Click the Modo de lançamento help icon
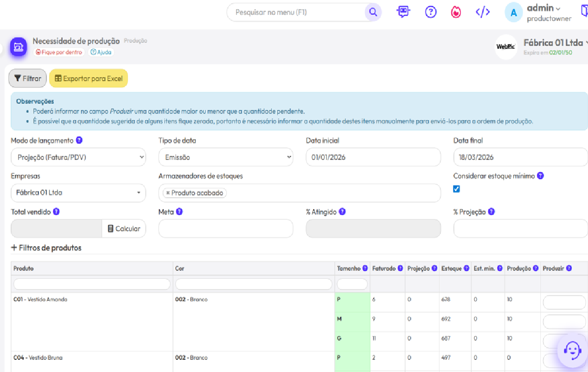588x372 pixels. (x=79, y=140)
